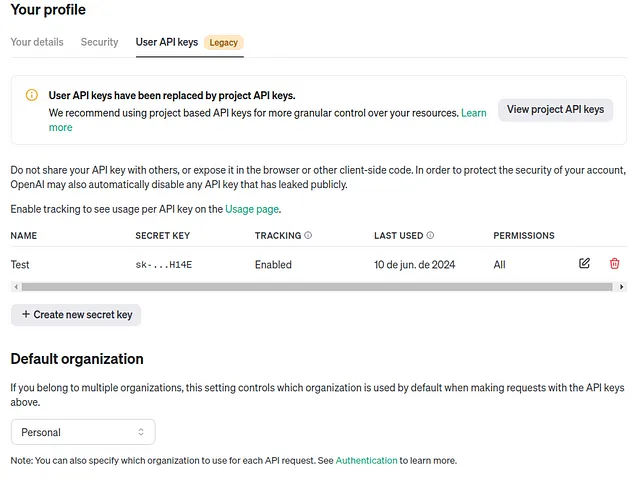Screen dimensions: 640x479
Task: Click the sk-...H14E secret key value
Action: 164,265
